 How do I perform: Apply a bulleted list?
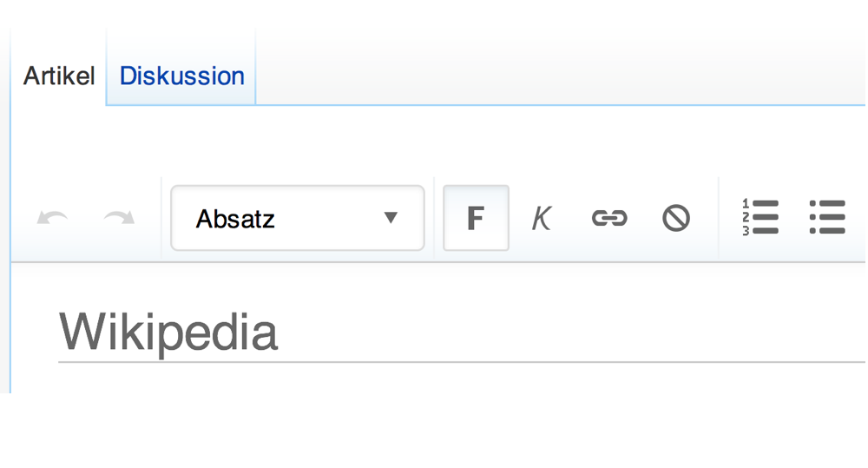click(827, 217)
